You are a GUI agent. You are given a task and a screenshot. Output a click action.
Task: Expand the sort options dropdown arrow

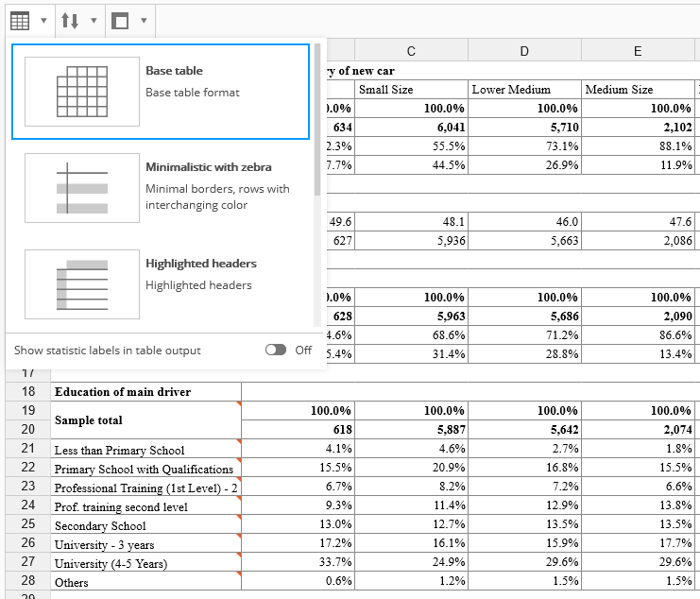pos(94,21)
